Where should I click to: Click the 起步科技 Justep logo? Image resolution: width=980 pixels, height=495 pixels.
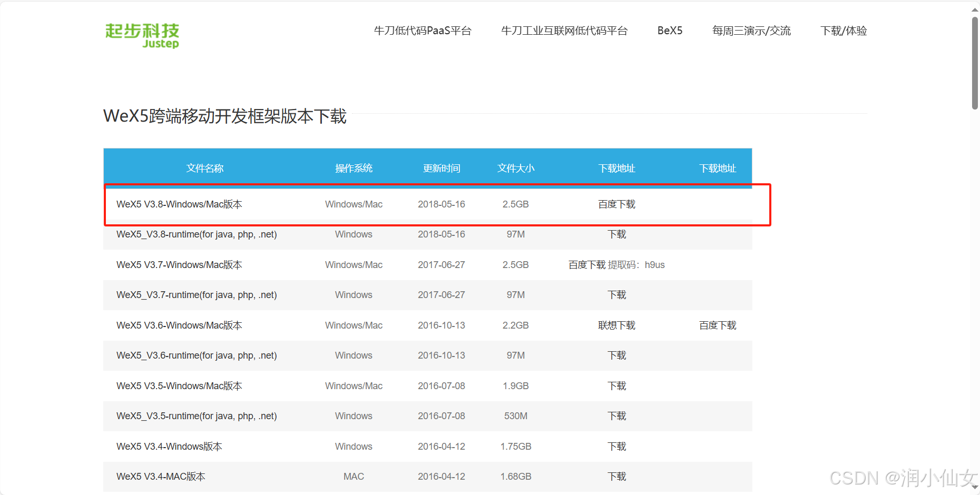coord(142,36)
